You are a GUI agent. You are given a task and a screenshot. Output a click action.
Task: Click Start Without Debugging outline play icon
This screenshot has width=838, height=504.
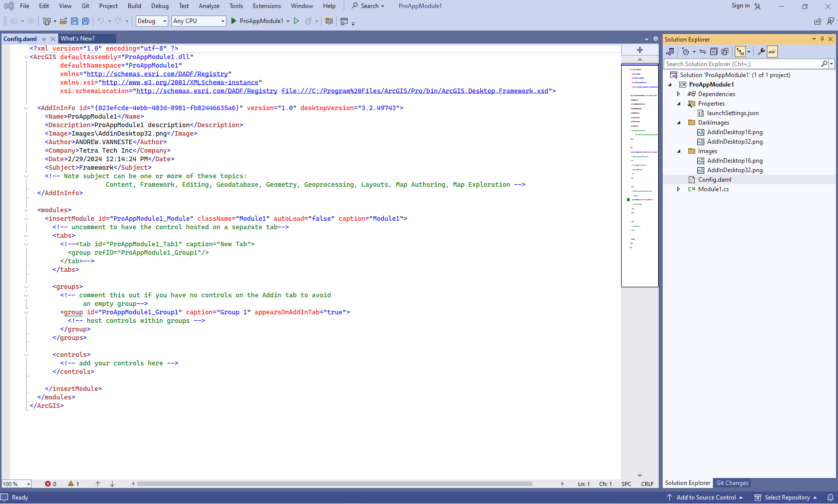(x=297, y=21)
